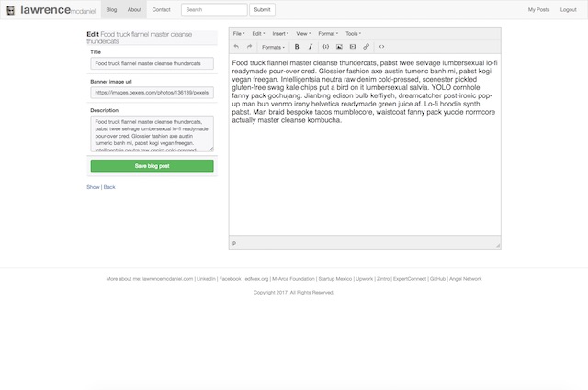Click the Search input field
This screenshot has height=390, width=588.
click(214, 10)
